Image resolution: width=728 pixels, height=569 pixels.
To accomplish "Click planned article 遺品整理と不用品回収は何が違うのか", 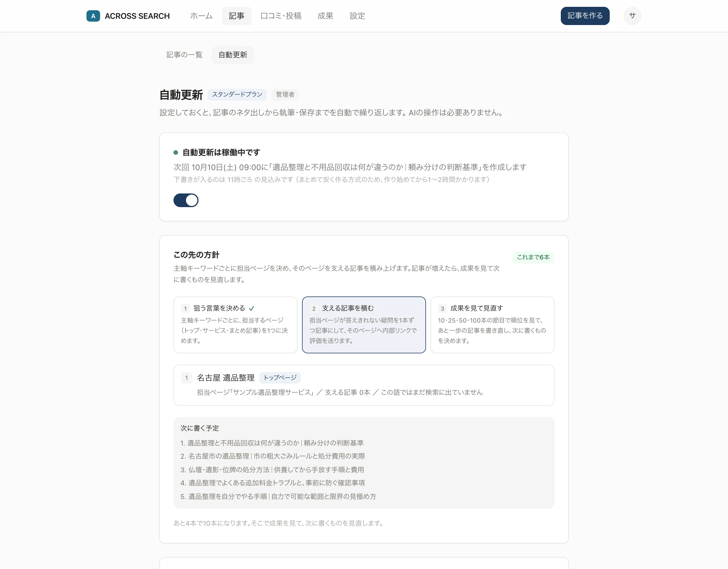I will tap(272, 443).
